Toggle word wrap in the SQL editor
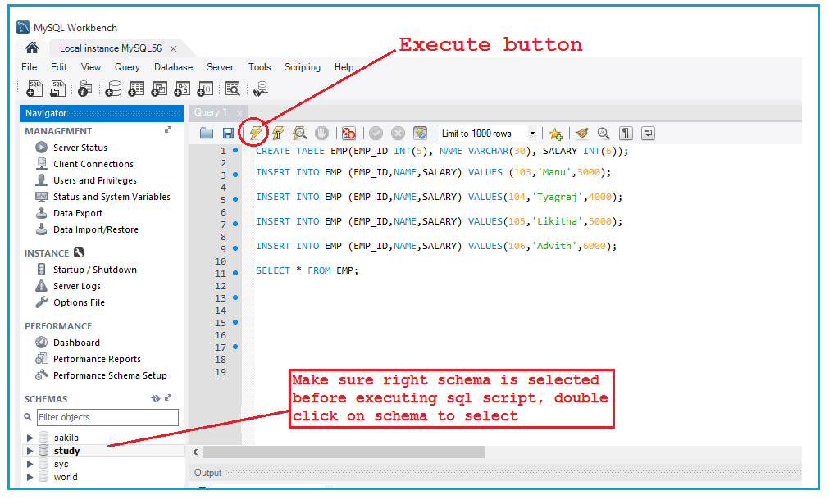This screenshot has height=504, width=829. click(x=647, y=133)
